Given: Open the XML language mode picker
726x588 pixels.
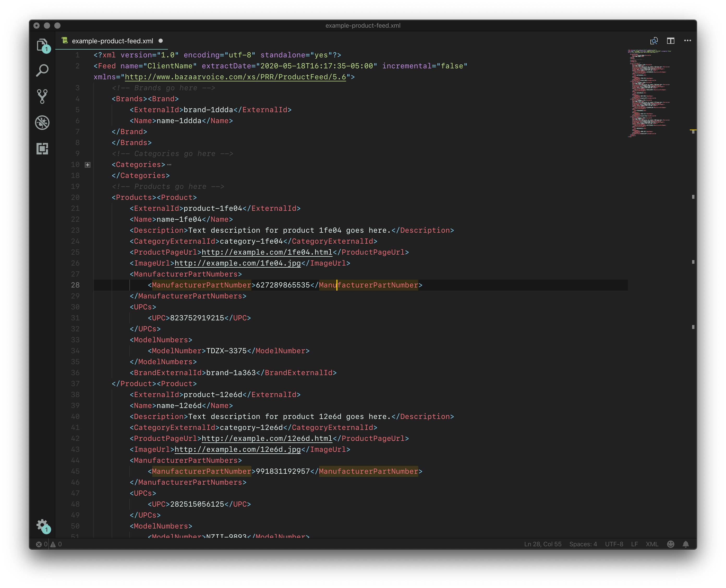Looking at the screenshot, I should click(652, 544).
